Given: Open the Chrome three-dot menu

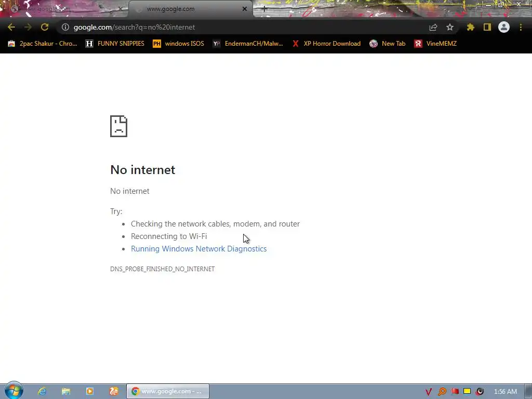Looking at the screenshot, I should 521,27.
